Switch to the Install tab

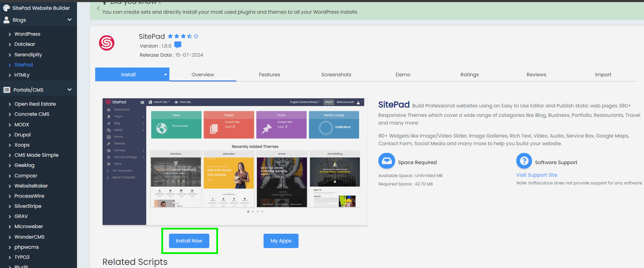128,75
